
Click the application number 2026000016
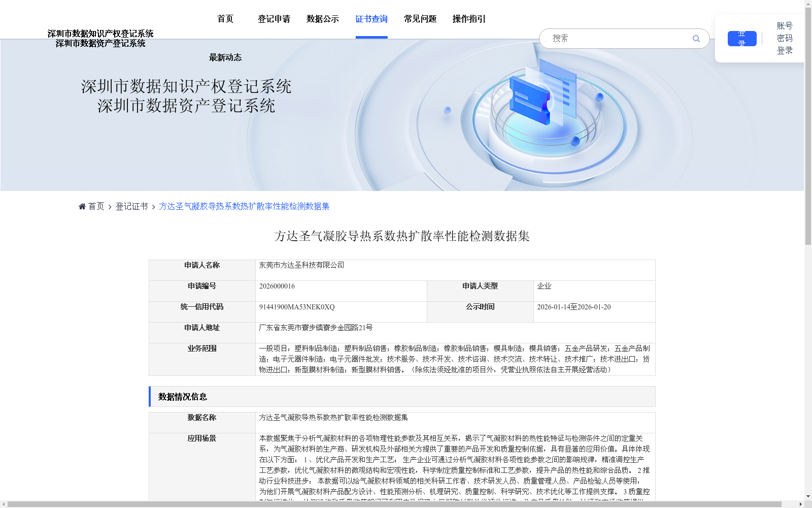(277, 286)
